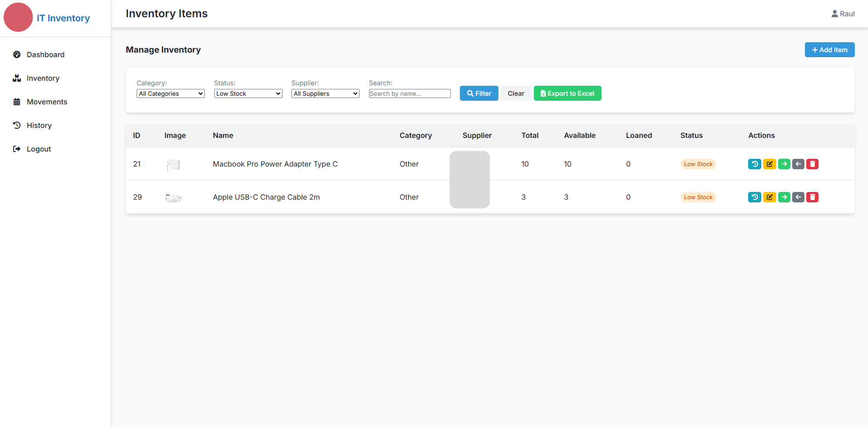Click the Add Item button

tap(829, 50)
